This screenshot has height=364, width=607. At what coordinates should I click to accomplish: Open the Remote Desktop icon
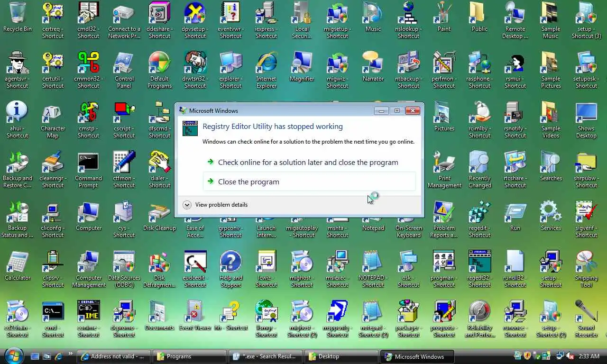[x=515, y=20]
